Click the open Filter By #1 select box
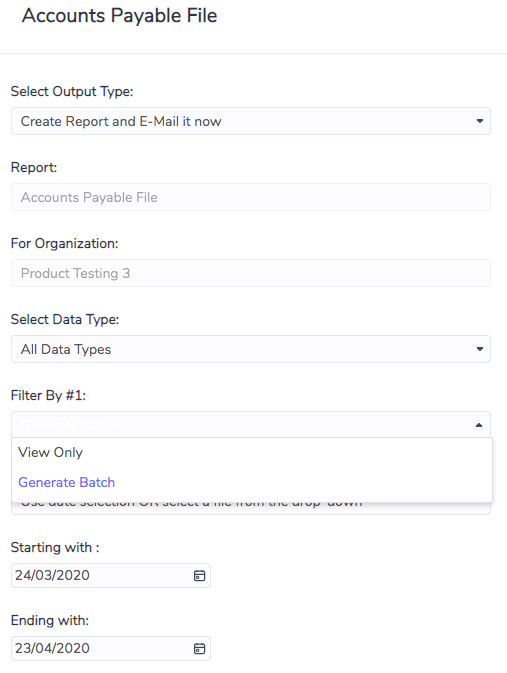The width and height of the screenshot is (507, 673). (251, 424)
